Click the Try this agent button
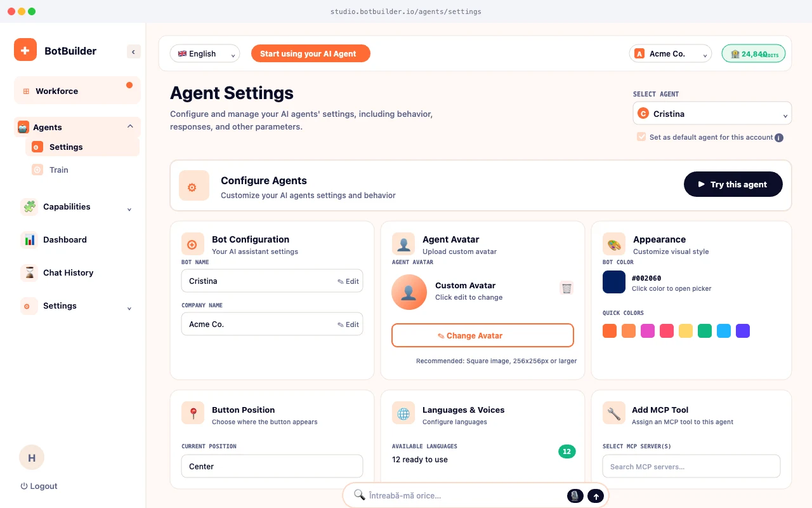Image resolution: width=812 pixels, height=508 pixels. 733,184
